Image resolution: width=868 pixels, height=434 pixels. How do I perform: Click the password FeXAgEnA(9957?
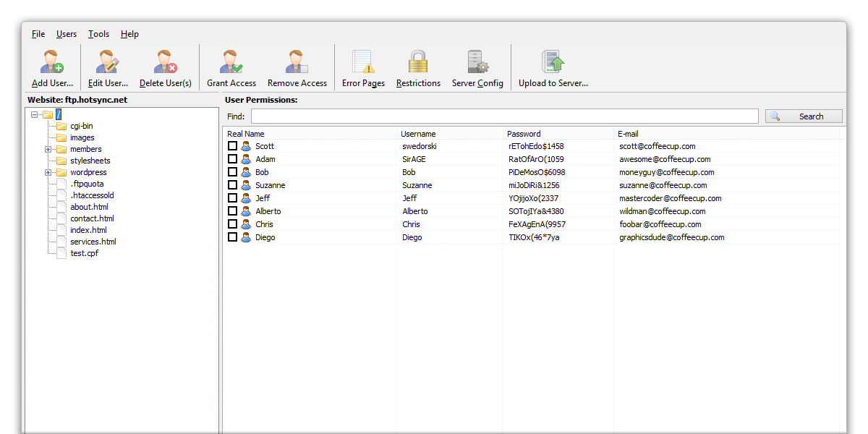(537, 224)
